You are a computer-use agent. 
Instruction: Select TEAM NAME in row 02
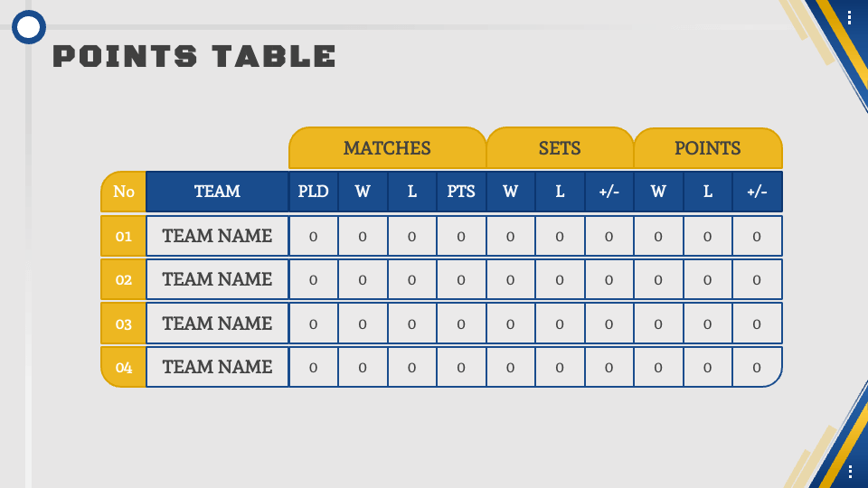click(217, 279)
